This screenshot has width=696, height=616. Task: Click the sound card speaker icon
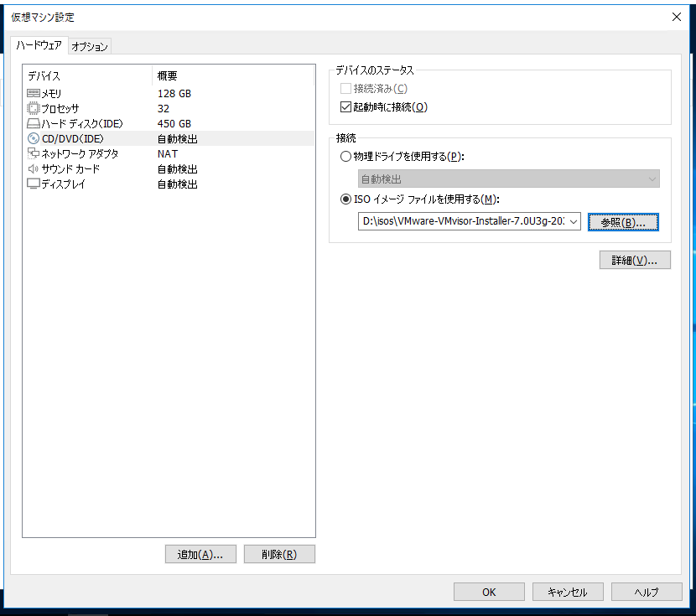tap(34, 168)
